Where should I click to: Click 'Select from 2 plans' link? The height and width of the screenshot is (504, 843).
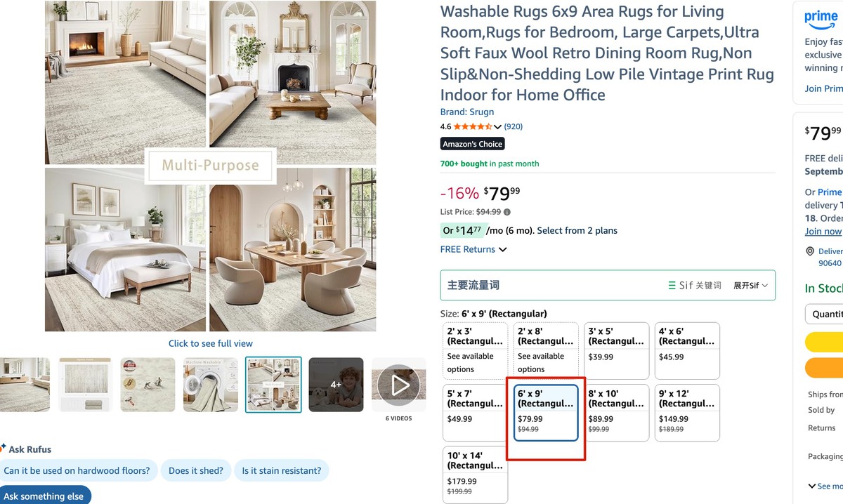pos(577,230)
